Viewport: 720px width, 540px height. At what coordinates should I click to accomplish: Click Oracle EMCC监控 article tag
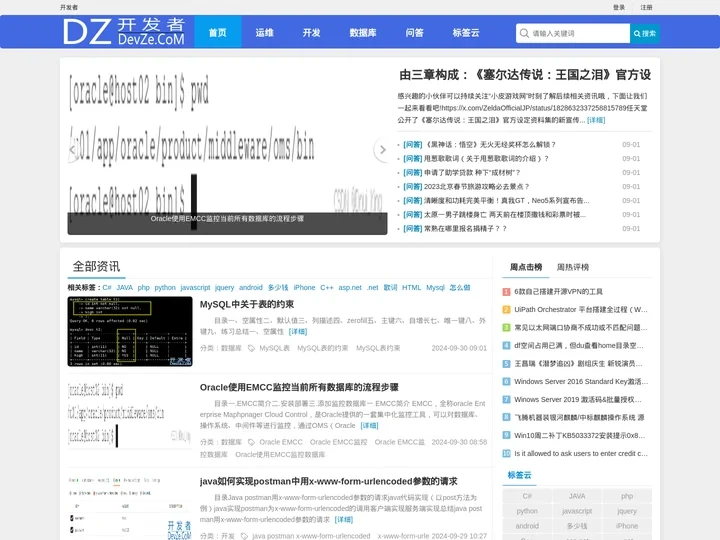(x=338, y=442)
